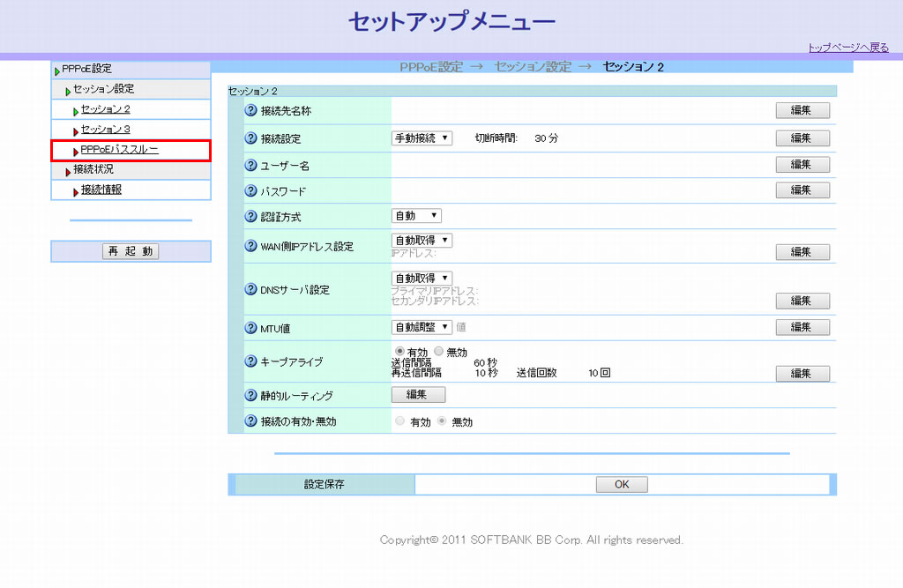Viewport: 903px width, 588px height.
Task: Select 無効 radio for キープアライブ
Action: (439, 351)
